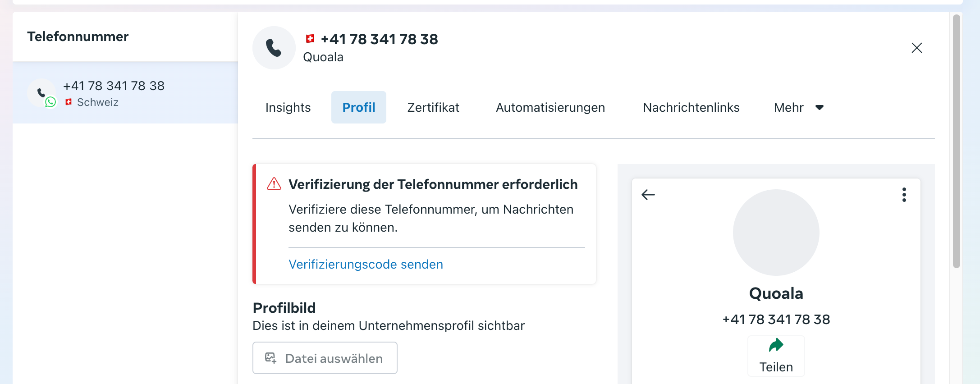Open the Zertifikat tab
Screen dimensions: 980x384
click(433, 107)
